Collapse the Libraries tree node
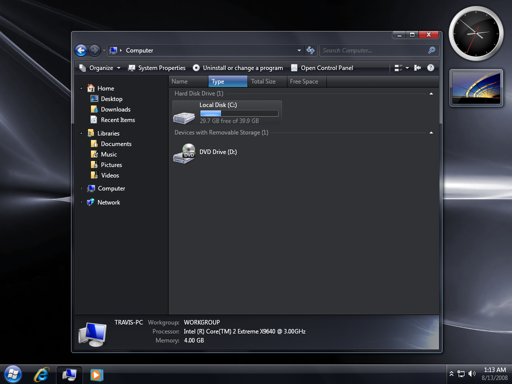This screenshot has width=512, height=384. pos(81,134)
